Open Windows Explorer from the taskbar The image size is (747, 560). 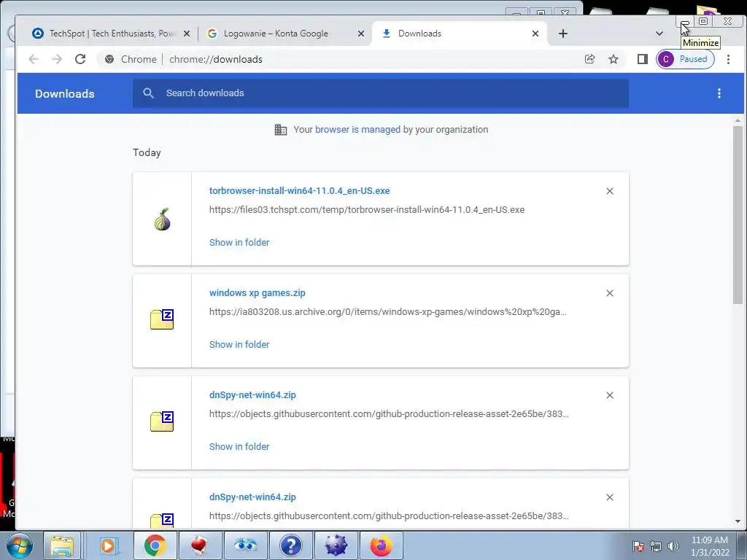[x=62, y=545]
